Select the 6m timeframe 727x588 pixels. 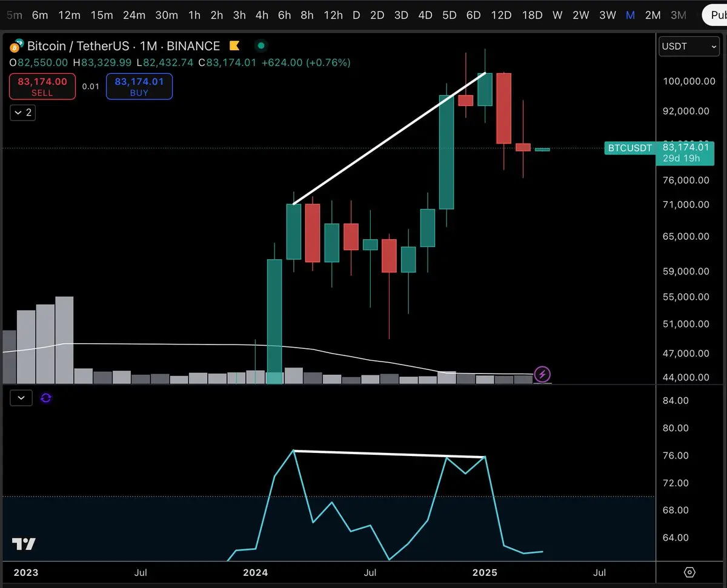click(x=40, y=15)
